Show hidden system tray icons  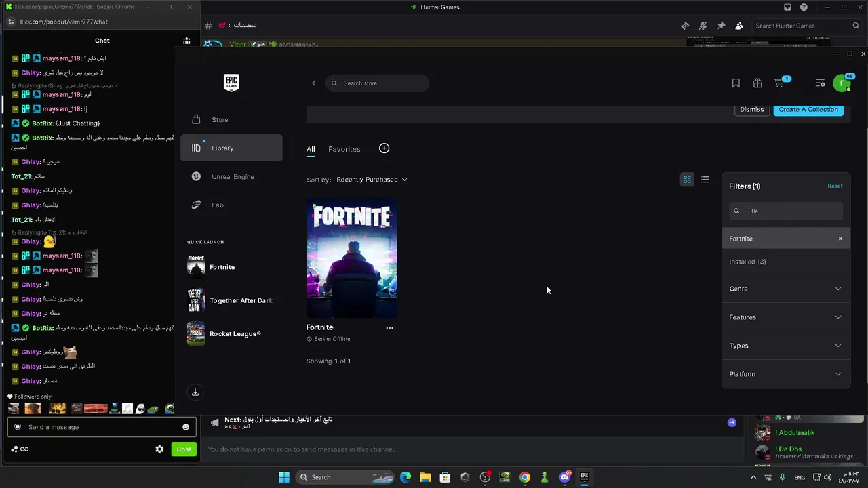point(753,477)
